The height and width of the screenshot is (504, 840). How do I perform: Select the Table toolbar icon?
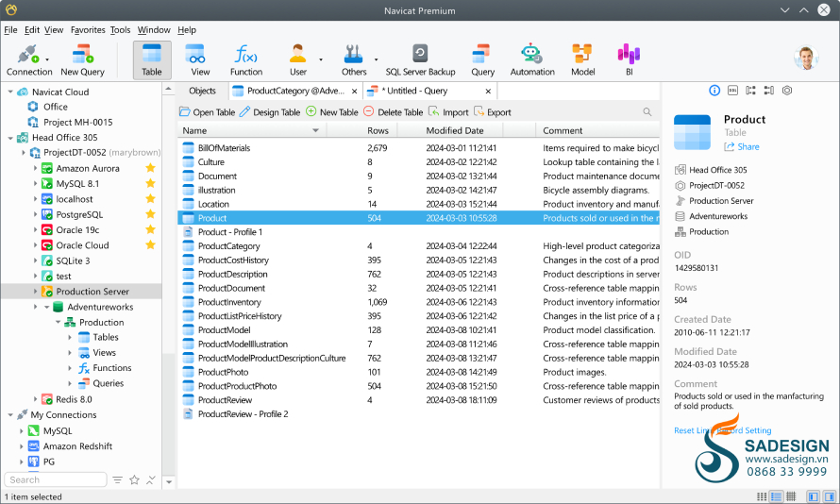(152, 60)
